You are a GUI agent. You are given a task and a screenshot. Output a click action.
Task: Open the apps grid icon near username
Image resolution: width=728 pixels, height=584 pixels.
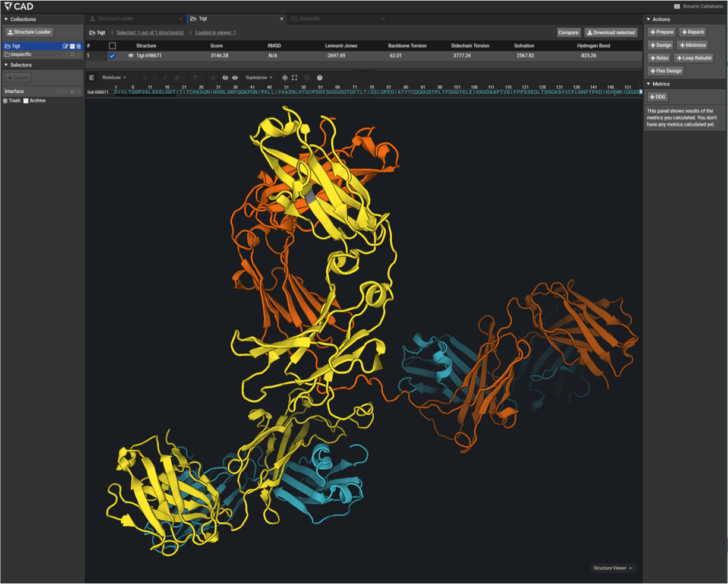click(676, 7)
